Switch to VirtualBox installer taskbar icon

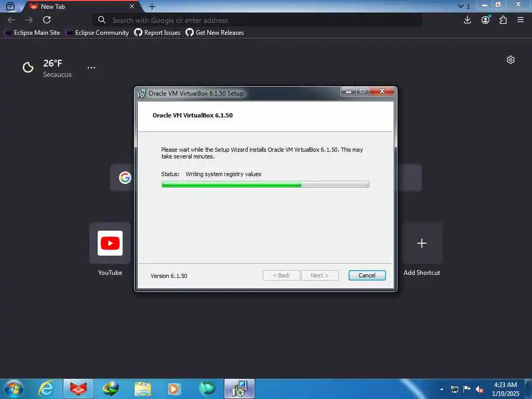point(240,389)
